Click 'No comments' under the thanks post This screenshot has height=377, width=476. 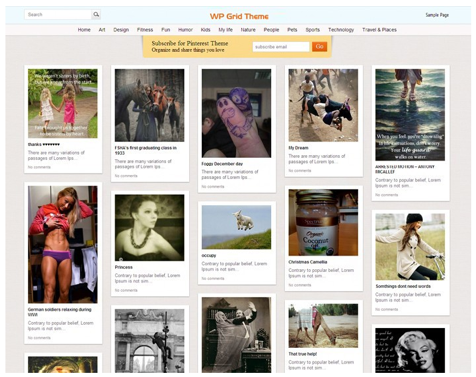pyautogui.click(x=39, y=167)
